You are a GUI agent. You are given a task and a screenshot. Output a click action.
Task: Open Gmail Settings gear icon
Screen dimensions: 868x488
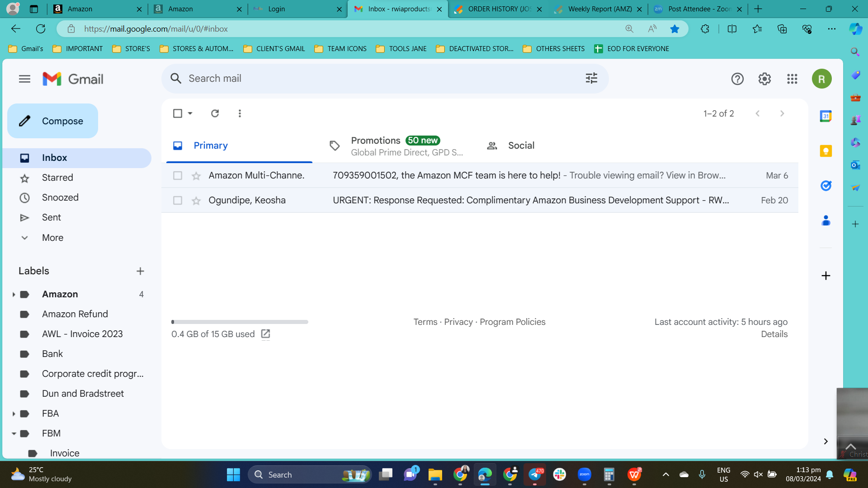(x=764, y=79)
